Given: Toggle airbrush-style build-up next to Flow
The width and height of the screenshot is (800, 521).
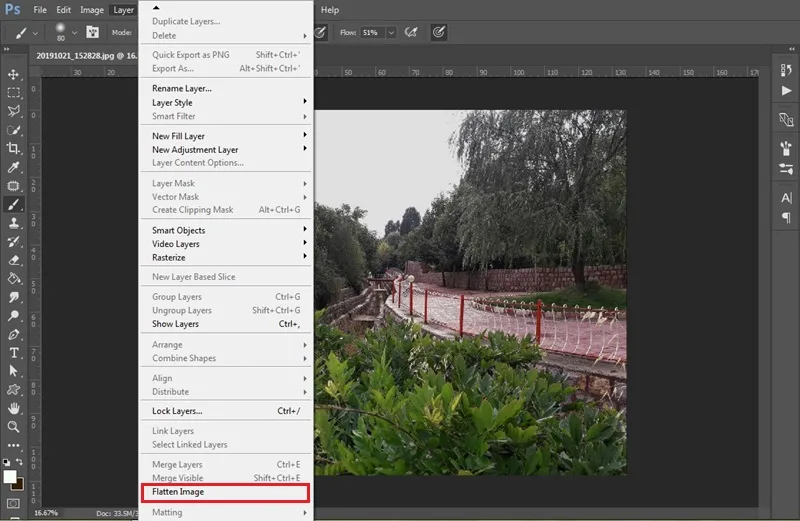Looking at the screenshot, I should click(x=411, y=33).
